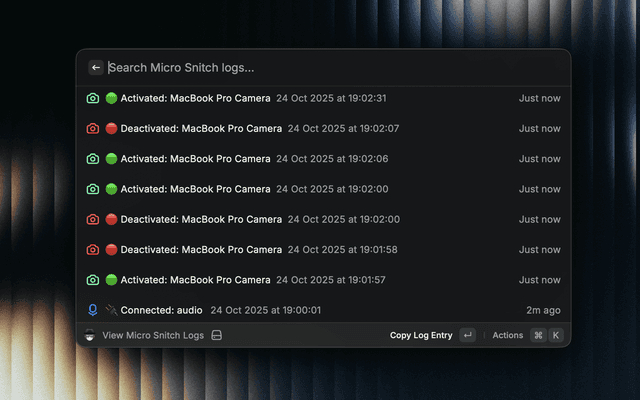The height and width of the screenshot is (400, 640).
Task: Click the Copy Log Entry button
Action: click(421, 335)
